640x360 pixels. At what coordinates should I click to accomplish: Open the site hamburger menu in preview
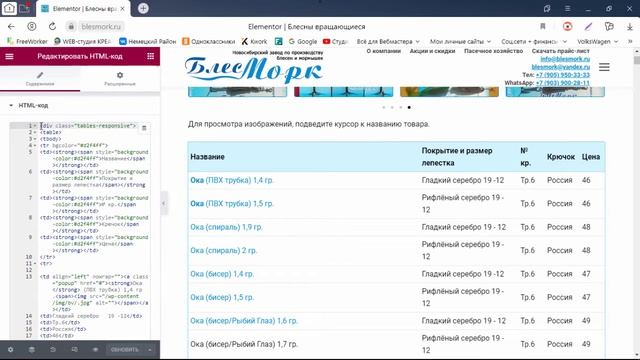click(x=604, y=67)
